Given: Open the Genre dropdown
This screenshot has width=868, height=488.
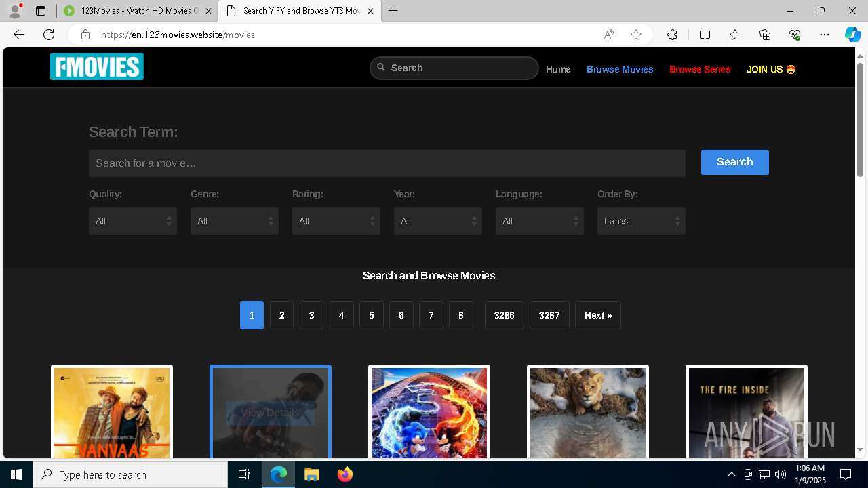Looking at the screenshot, I should (x=235, y=221).
